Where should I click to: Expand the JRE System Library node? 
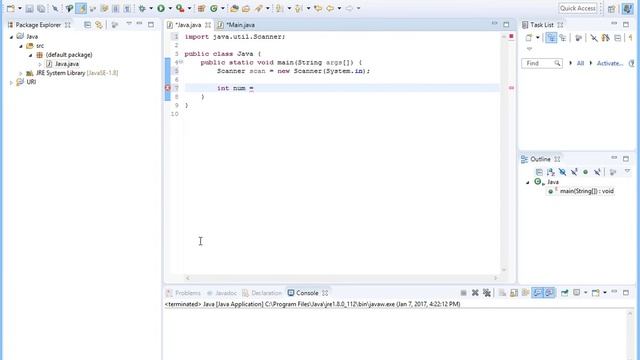21,73
